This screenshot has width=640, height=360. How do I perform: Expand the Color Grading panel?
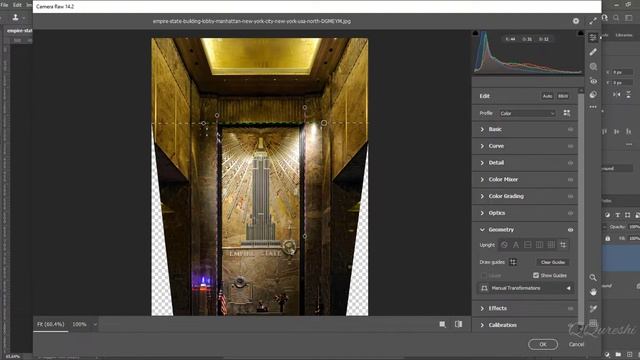tap(482, 196)
